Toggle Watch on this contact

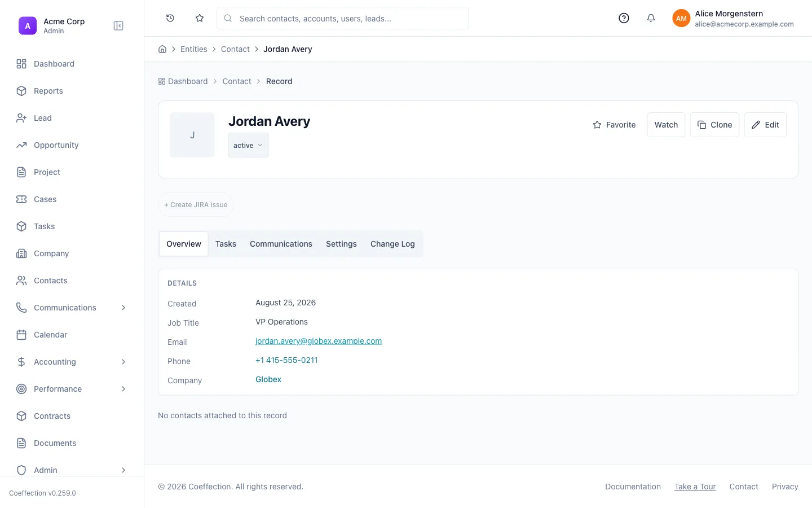pos(666,125)
